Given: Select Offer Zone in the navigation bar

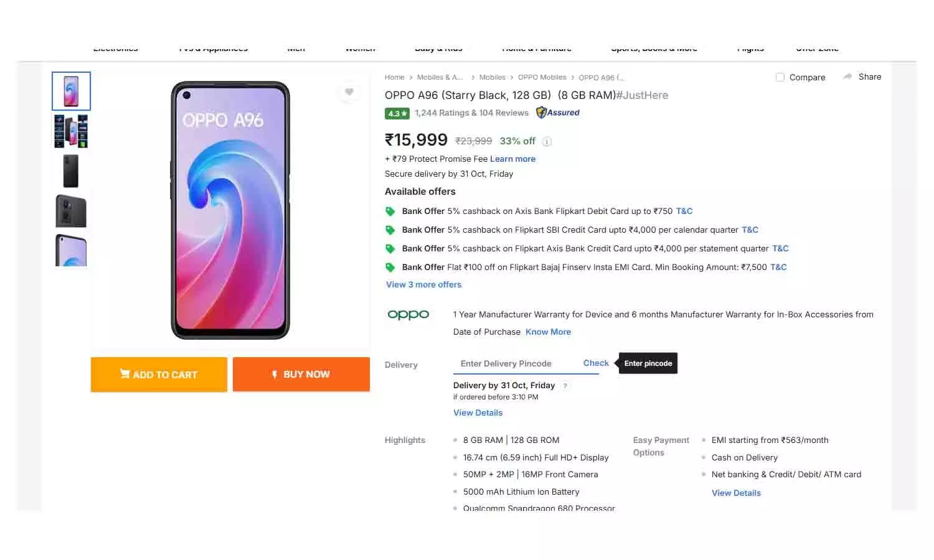Looking at the screenshot, I should point(817,48).
